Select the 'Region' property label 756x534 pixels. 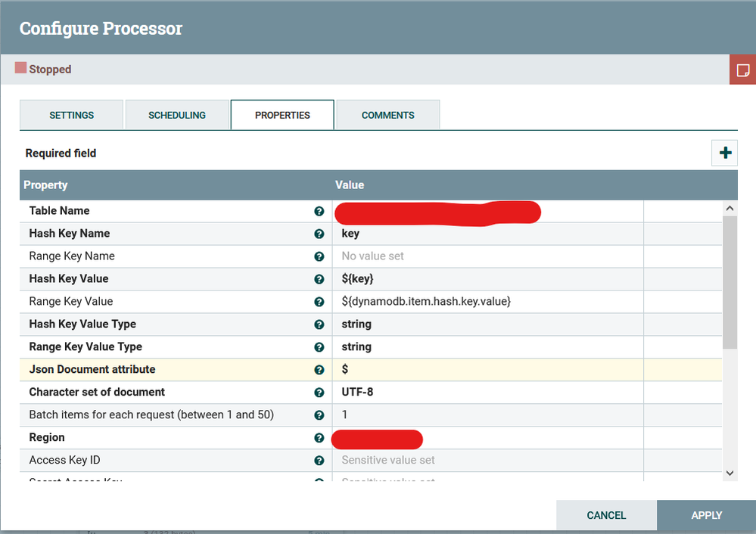tap(47, 437)
